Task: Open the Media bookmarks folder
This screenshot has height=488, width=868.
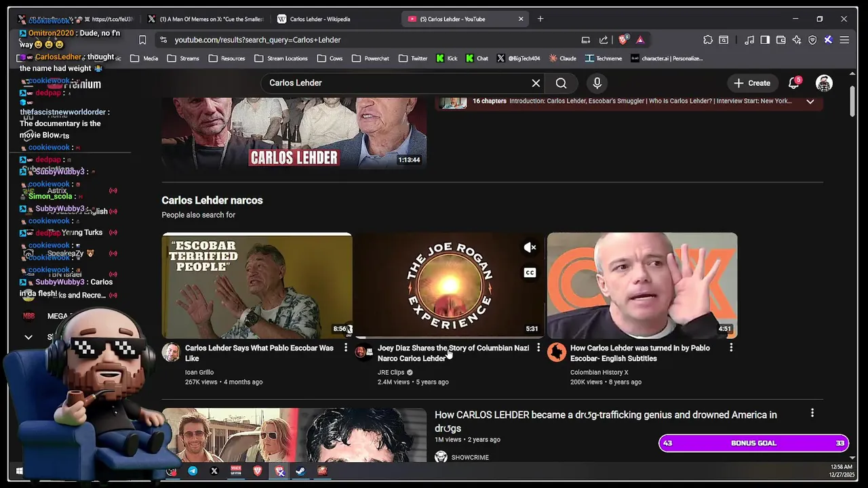Action: pos(144,58)
